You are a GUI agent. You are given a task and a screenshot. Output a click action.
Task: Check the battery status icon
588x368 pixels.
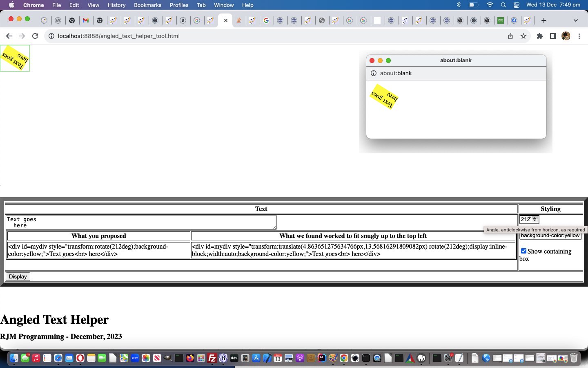(x=474, y=5)
